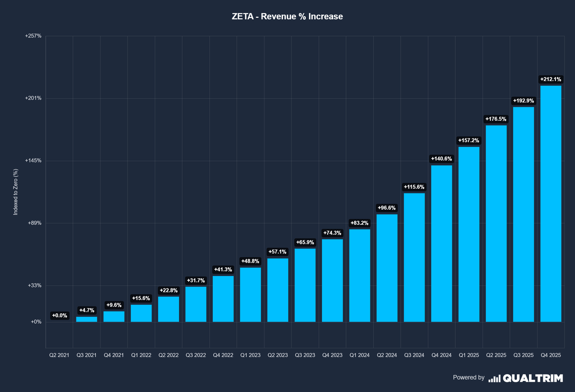
Task: Click the Q2 2021 x-axis label
Action: 59,356
